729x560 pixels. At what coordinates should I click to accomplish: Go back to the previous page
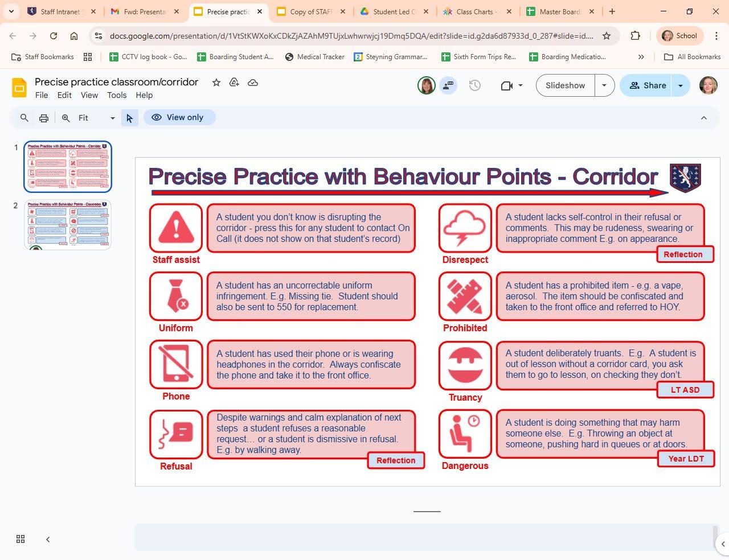coord(13,36)
